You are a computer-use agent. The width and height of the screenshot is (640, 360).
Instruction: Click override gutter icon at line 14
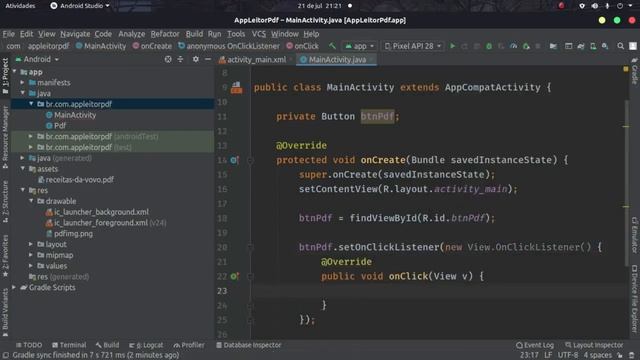(x=234, y=160)
